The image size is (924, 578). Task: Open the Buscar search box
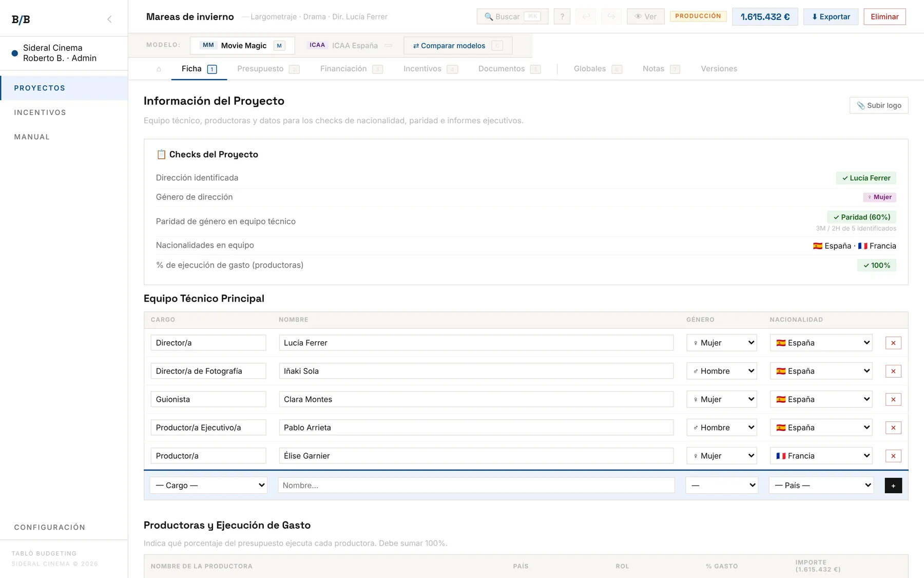pyautogui.click(x=512, y=16)
